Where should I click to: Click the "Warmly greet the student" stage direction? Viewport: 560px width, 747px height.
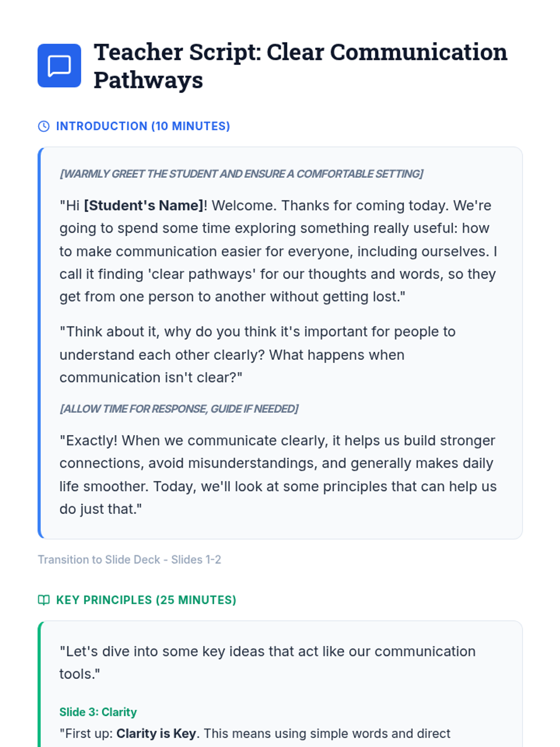tap(241, 174)
